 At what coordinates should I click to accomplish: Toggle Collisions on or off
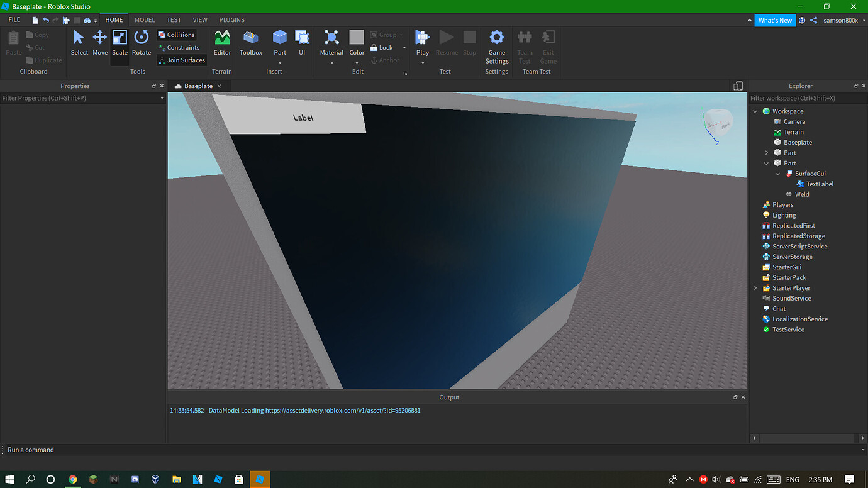tap(176, 35)
